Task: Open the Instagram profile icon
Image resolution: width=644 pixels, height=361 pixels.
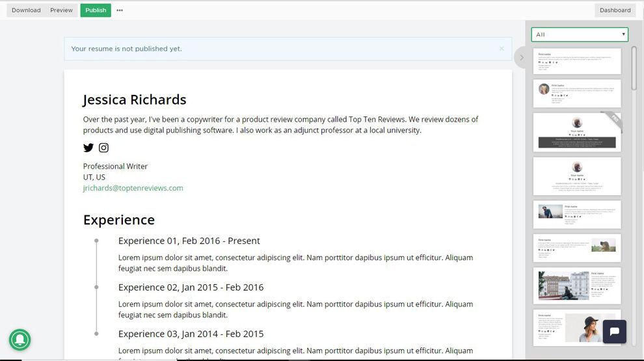Action: (x=103, y=148)
